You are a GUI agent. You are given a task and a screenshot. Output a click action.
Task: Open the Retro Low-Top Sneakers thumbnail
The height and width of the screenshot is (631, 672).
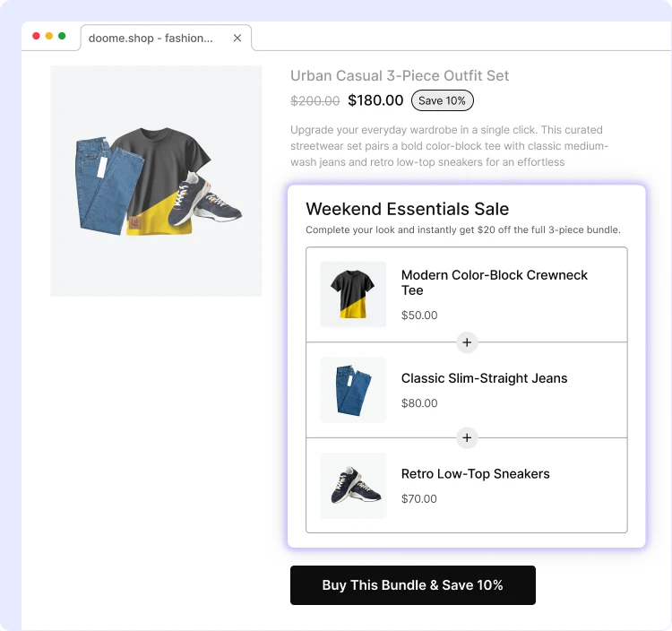point(353,485)
